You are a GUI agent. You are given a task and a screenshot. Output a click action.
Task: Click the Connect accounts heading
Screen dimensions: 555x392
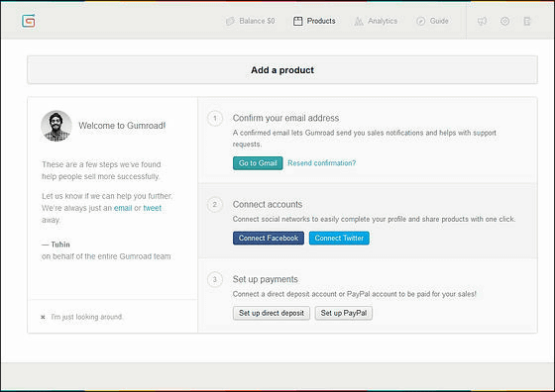[268, 204]
